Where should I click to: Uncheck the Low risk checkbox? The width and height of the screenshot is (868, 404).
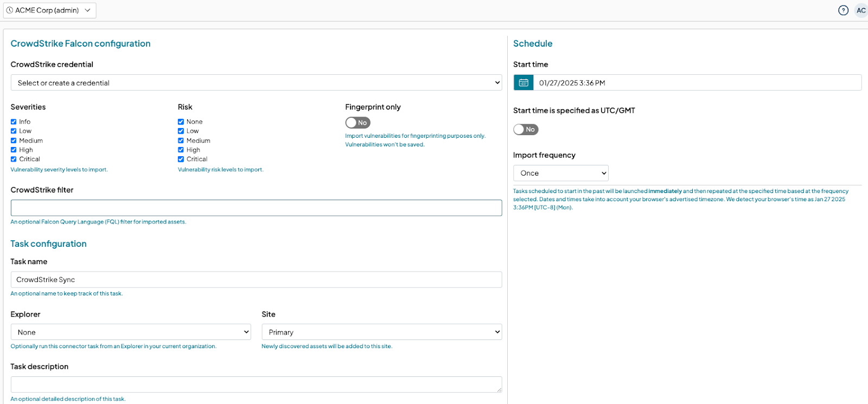click(181, 131)
